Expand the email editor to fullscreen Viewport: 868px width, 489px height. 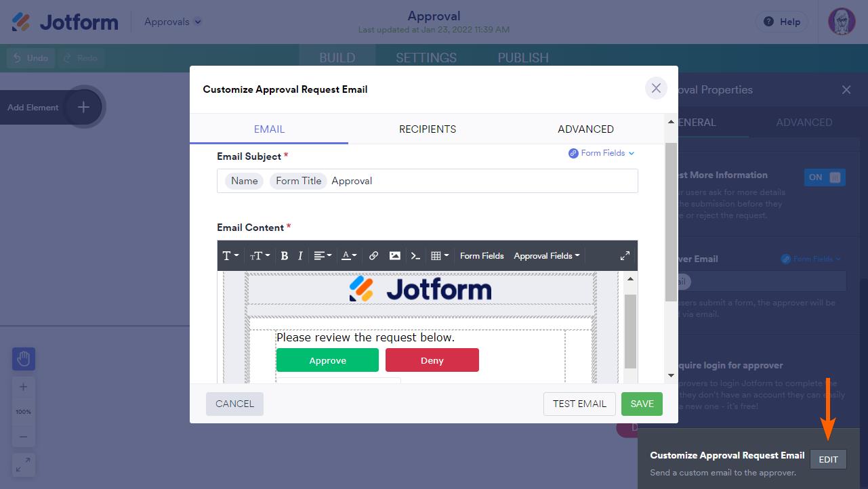click(x=625, y=255)
